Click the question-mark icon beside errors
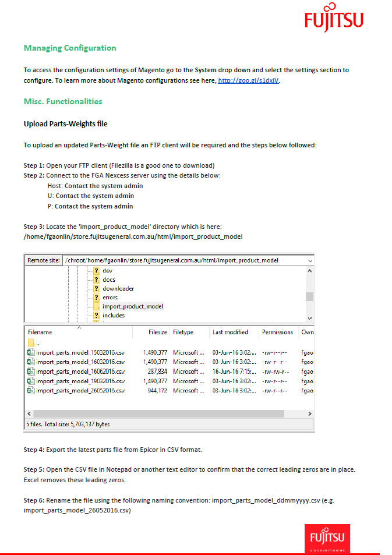The height and width of the screenshot is (555, 392). click(96, 298)
